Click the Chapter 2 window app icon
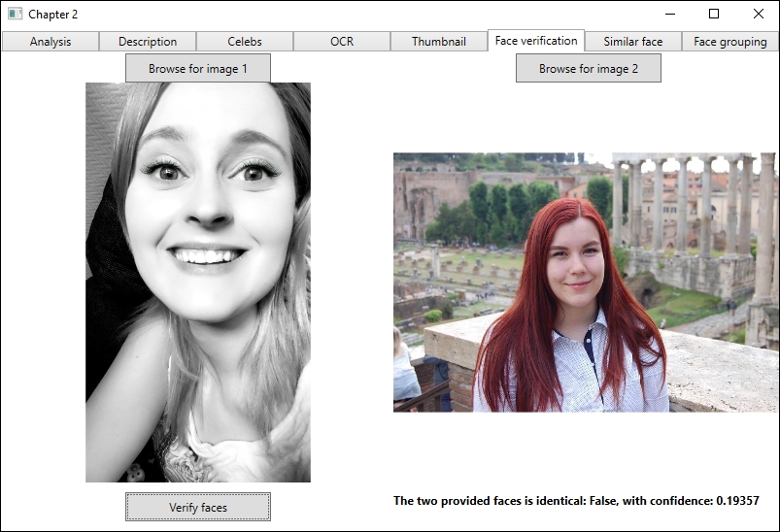This screenshot has height=532, width=780. coord(15,14)
